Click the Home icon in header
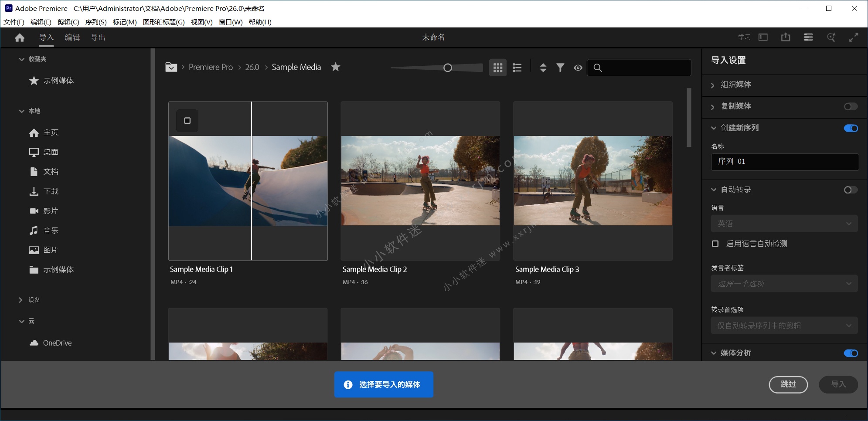This screenshot has height=421, width=868. pos(20,38)
